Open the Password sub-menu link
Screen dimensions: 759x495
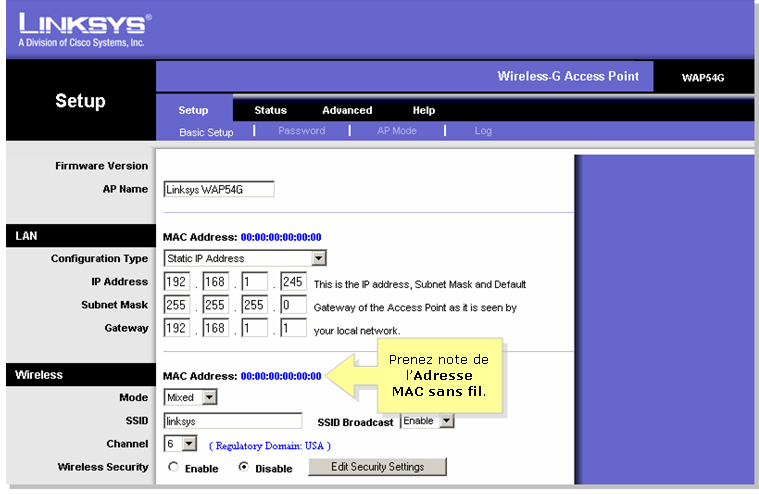coord(301,131)
